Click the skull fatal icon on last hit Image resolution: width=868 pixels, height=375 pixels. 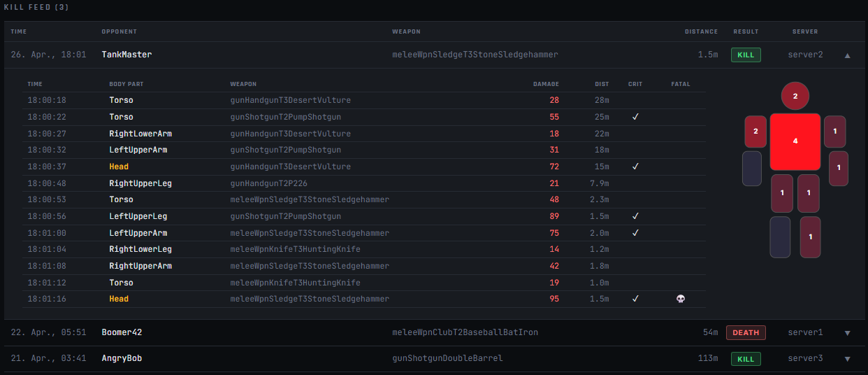(x=681, y=299)
